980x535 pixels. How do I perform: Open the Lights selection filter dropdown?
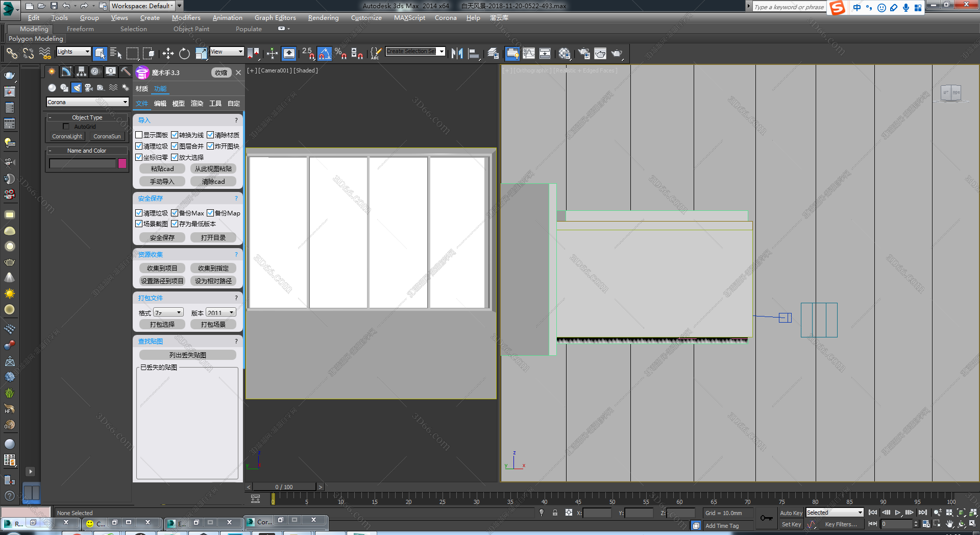pos(73,52)
